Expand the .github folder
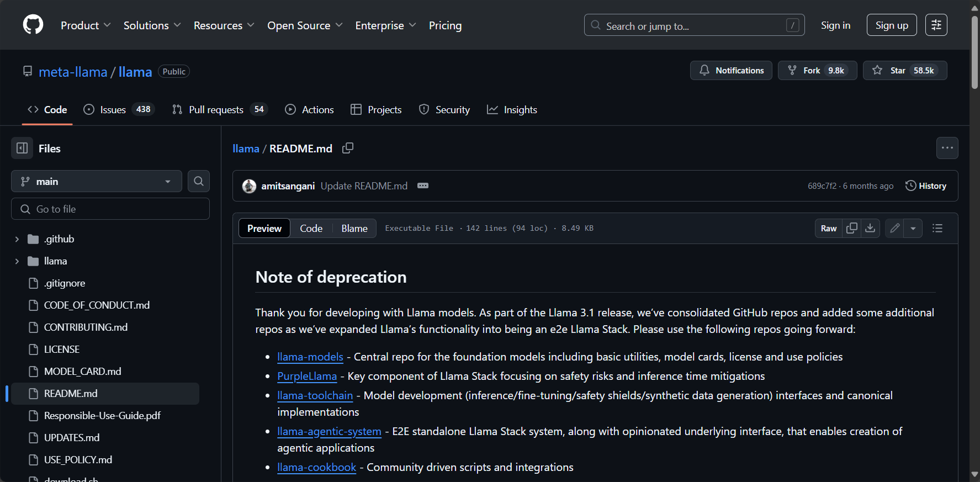The width and height of the screenshot is (980, 482). point(17,239)
